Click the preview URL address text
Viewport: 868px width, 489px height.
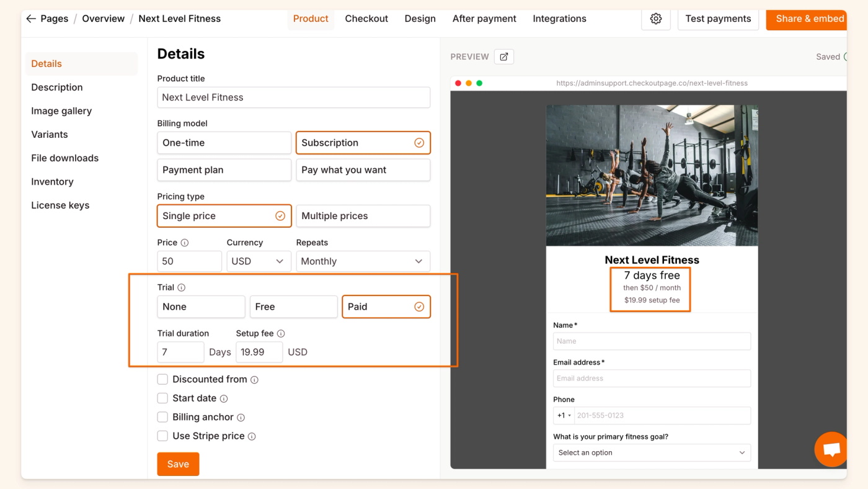652,83
